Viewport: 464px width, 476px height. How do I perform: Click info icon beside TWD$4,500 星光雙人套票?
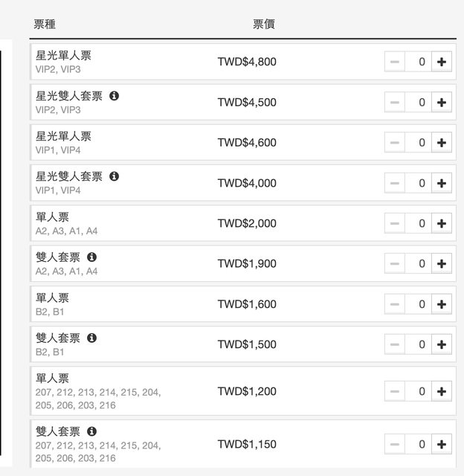(115, 96)
